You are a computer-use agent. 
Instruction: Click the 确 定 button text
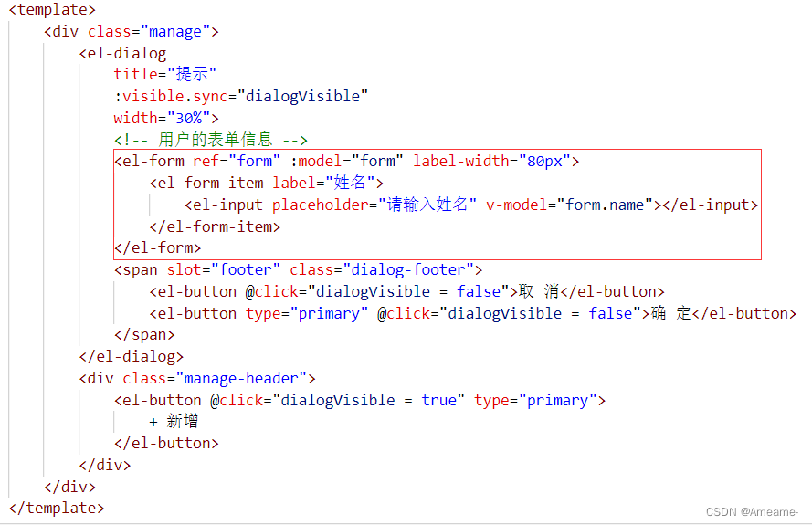coord(670,313)
